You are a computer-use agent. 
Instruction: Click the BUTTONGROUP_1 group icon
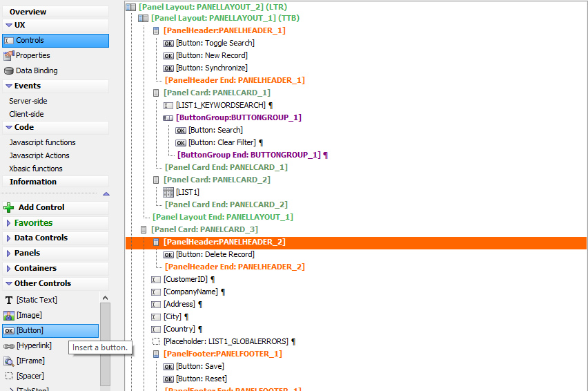point(168,118)
